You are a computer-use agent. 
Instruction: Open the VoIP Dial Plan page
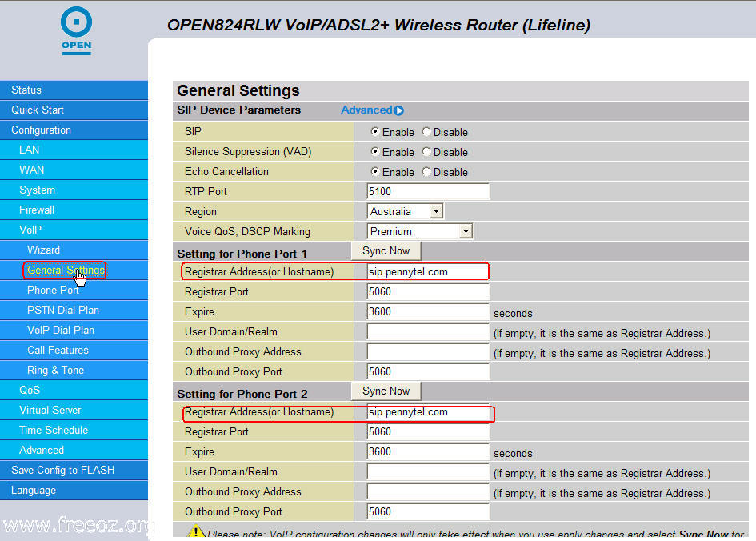tap(61, 330)
